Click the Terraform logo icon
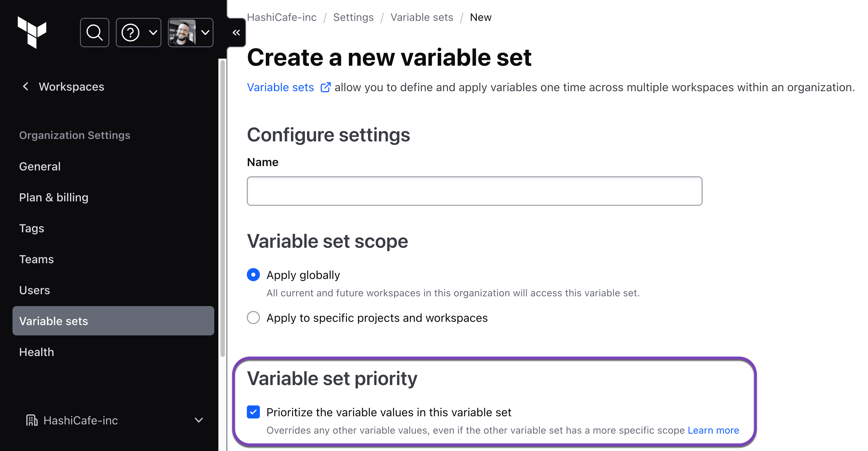868x451 pixels. pos(32,32)
